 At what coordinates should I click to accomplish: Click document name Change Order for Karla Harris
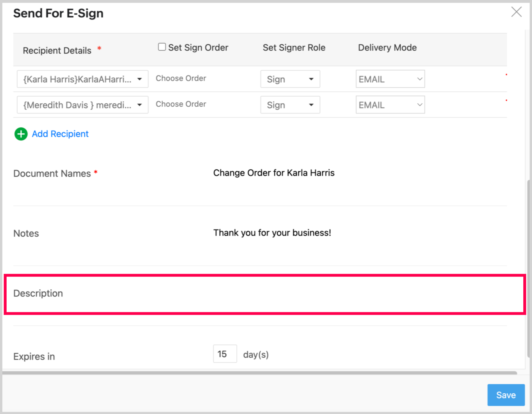(x=273, y=173)
